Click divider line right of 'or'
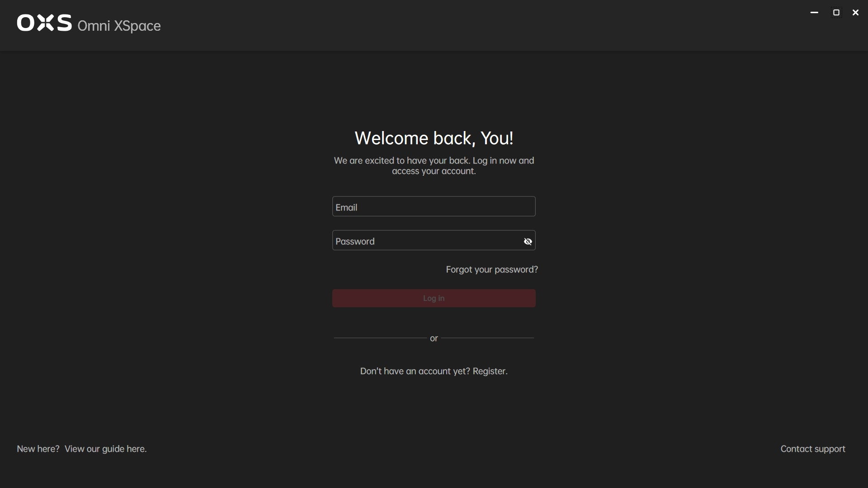Screen dimensions: 868x488 tap(487, 338)
